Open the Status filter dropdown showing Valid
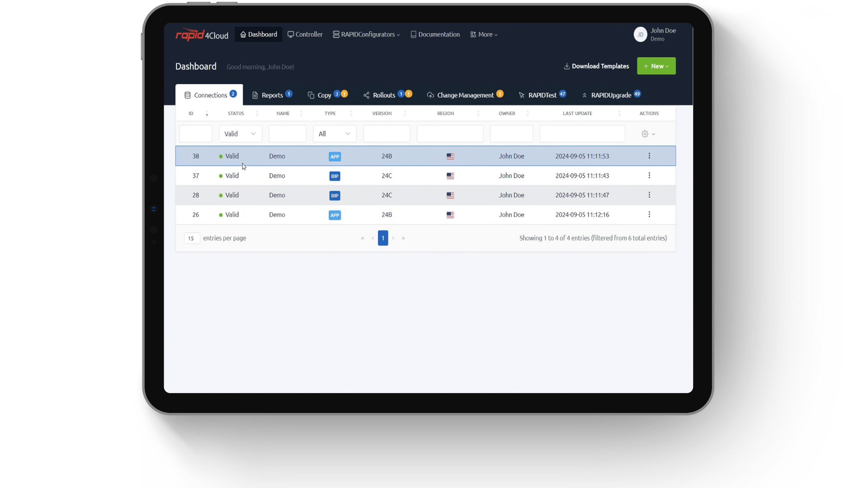 click(241, 134)
